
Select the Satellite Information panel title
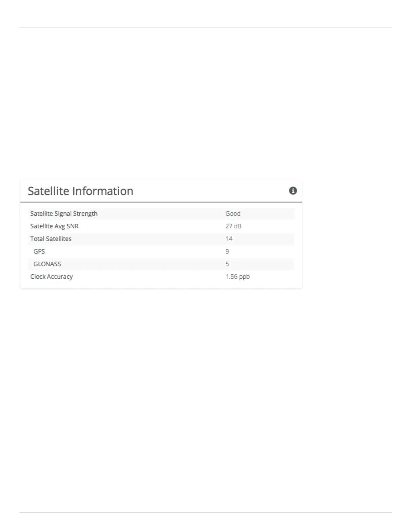pos(80,191)
